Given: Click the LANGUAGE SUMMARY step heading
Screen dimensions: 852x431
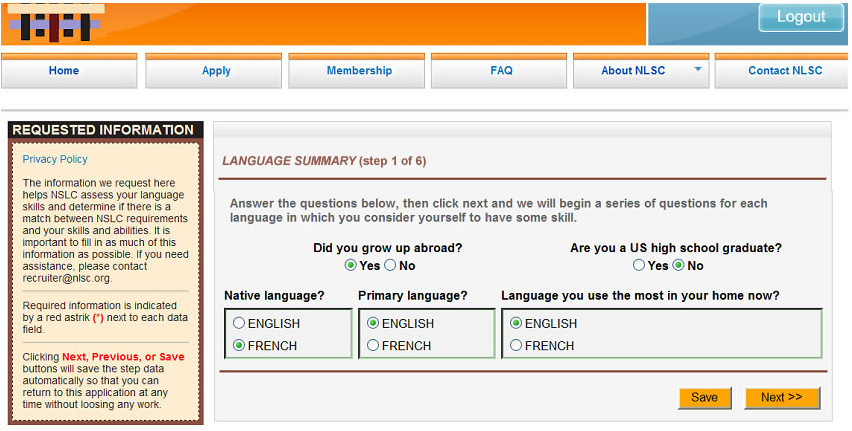Looking at the screenshot, I should pos(324,161).
